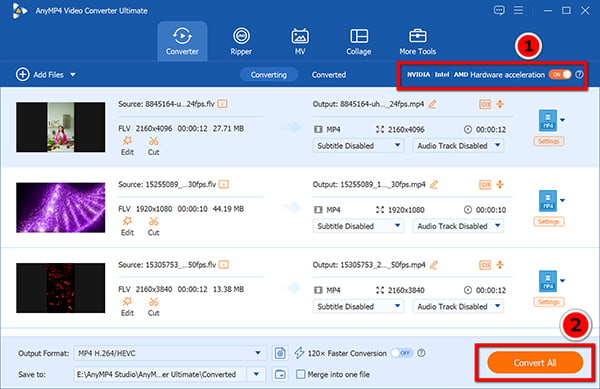
Task: Open MP4 format icon for 15305753 video
Action: click(x=548, y=281)
